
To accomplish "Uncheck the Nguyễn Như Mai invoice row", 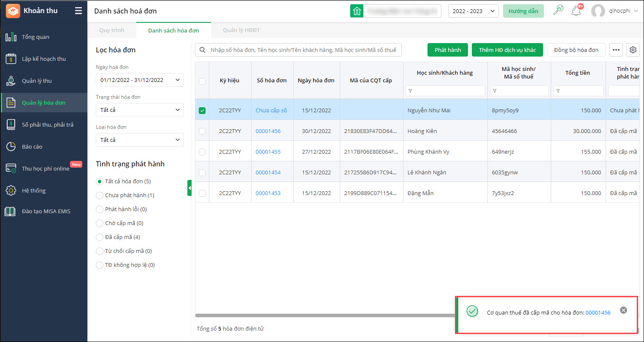I will [202, 111].
